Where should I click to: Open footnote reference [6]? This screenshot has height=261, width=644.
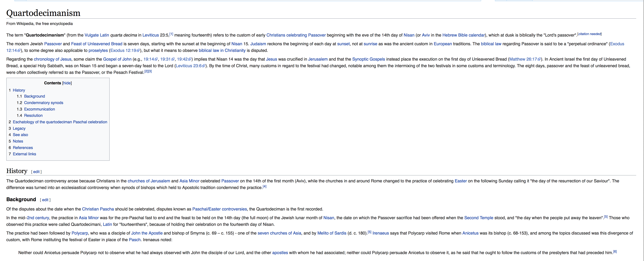pyautogui.click(x=615, y=252)
